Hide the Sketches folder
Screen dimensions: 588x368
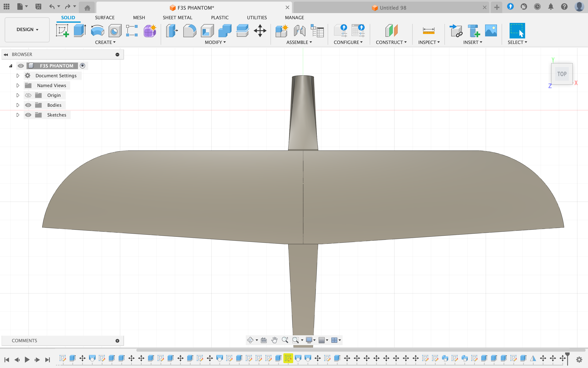[28, 115]
